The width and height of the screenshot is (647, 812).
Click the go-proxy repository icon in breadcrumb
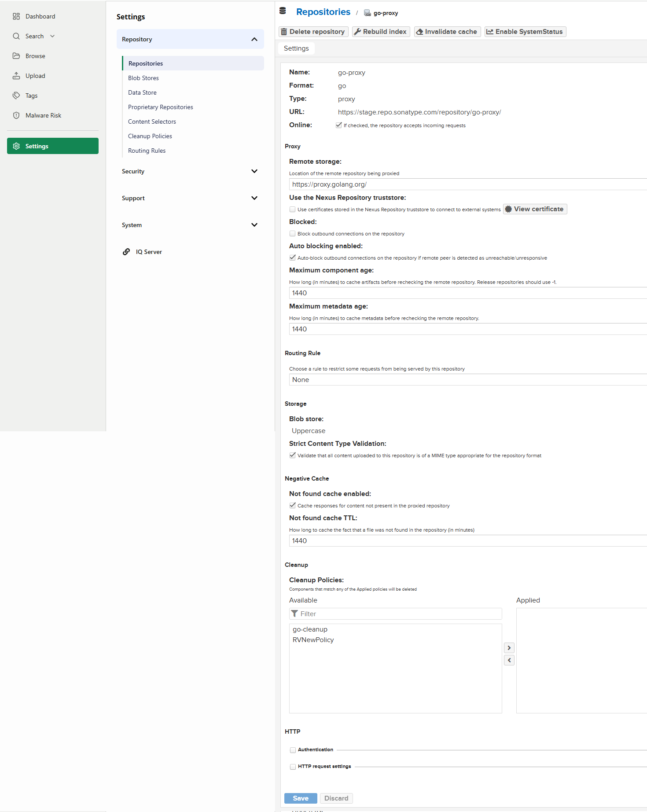click(x=368, y=13)
